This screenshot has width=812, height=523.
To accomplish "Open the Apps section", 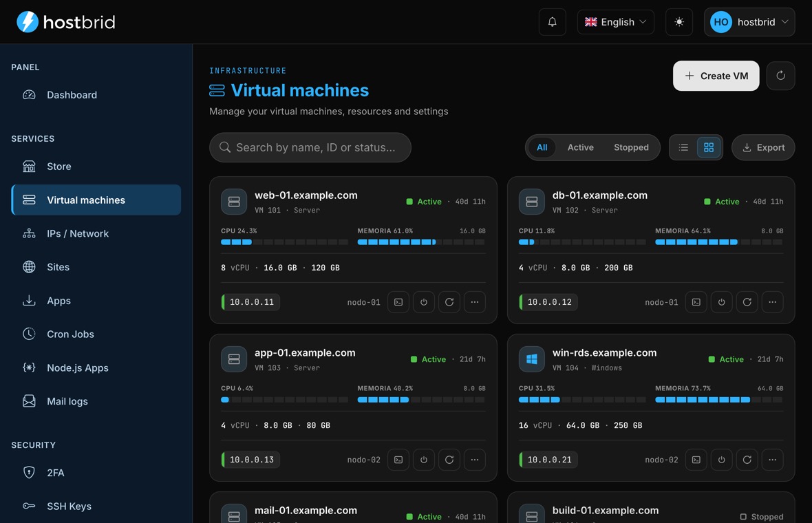I will pyautogui.click(x=96, y=301).
